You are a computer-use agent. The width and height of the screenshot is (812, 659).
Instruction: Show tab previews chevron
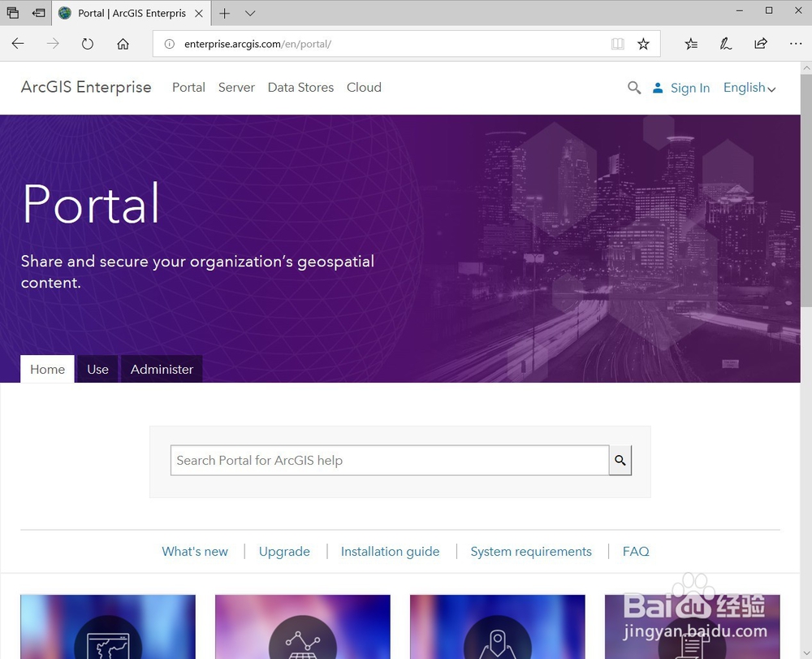coord(250,14)
